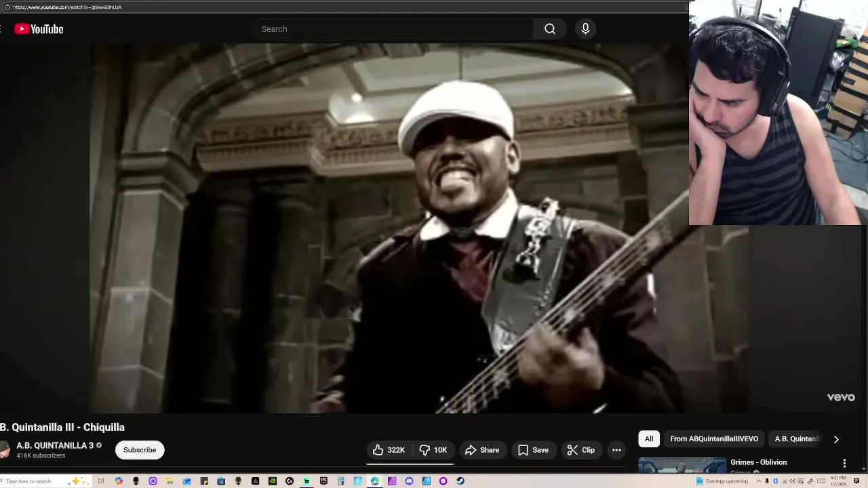The image size is (868, 488).
Task: Launch Copilot from the taskbar
Action: 119,481
